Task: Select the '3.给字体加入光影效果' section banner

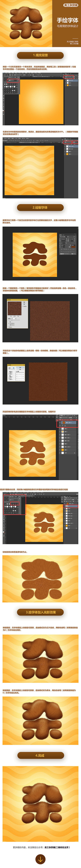Action: click(x=40, y=612)
